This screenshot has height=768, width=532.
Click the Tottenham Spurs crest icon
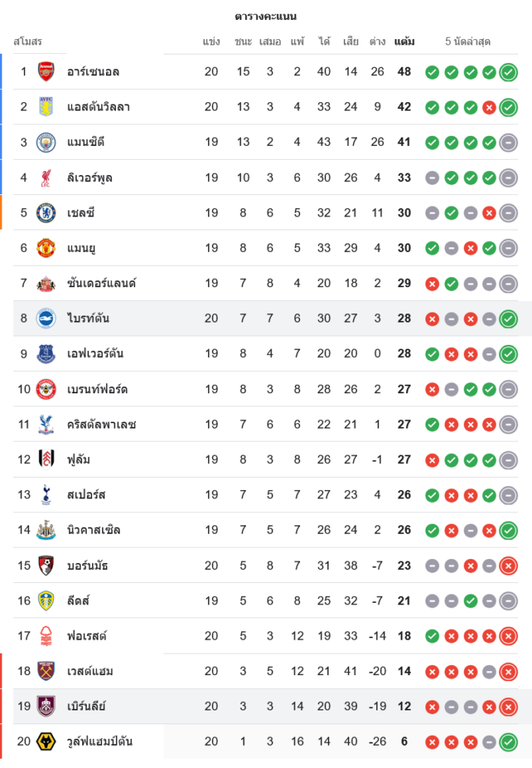[46, 495]
